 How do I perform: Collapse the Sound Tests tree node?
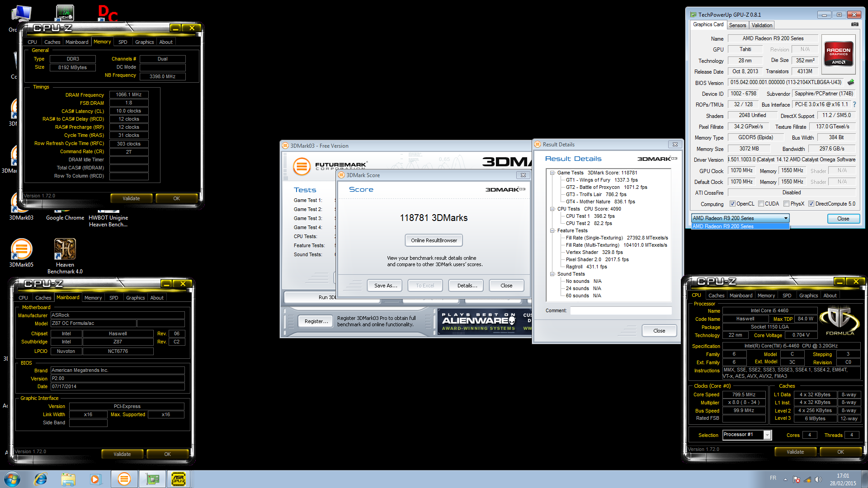click(552, 274)
